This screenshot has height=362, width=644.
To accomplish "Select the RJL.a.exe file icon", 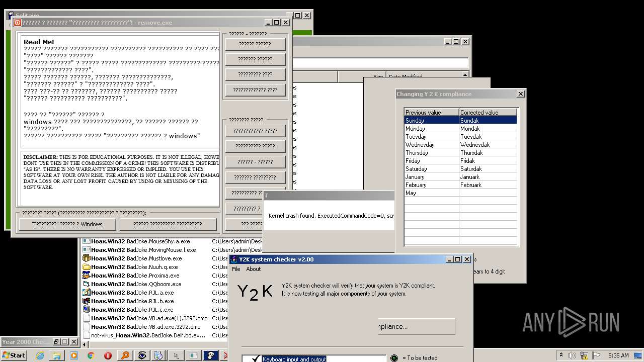I will click(86, 293).
